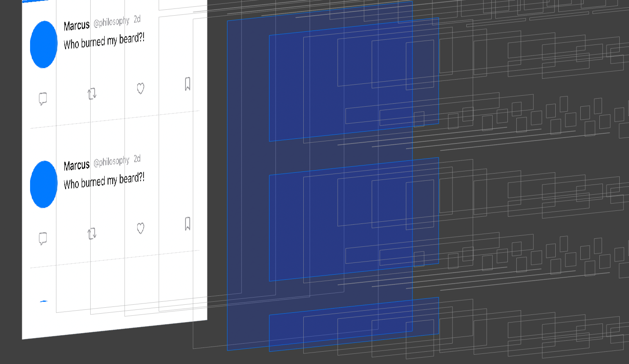
Task: Click the name 'Marcus' in the first tweet
Action: [x=77, y=26]
